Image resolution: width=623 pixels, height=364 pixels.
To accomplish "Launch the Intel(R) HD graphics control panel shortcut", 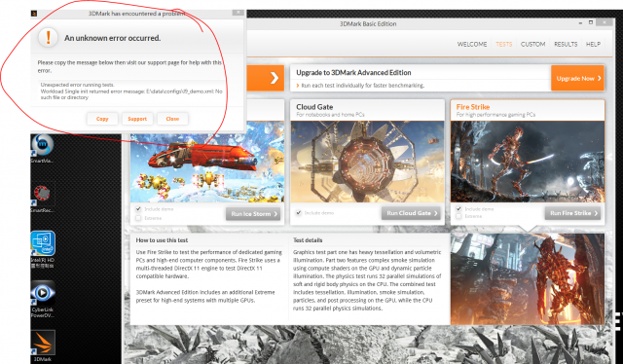I will [43, 249].
